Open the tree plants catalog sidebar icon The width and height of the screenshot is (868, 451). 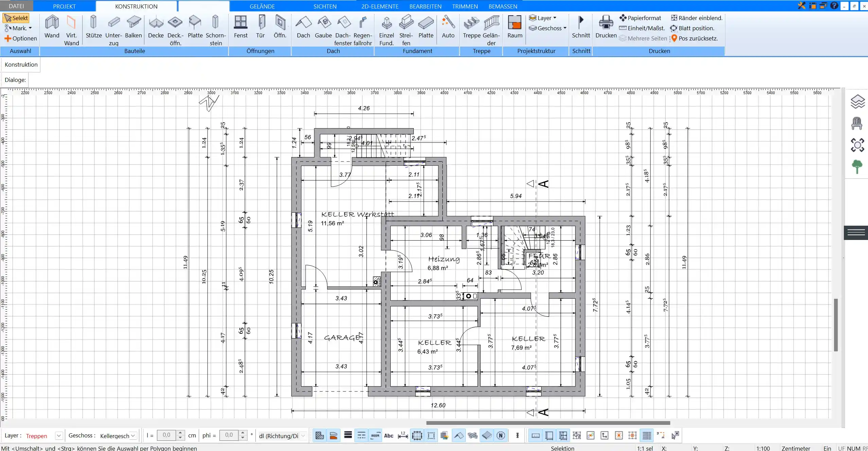857,167
